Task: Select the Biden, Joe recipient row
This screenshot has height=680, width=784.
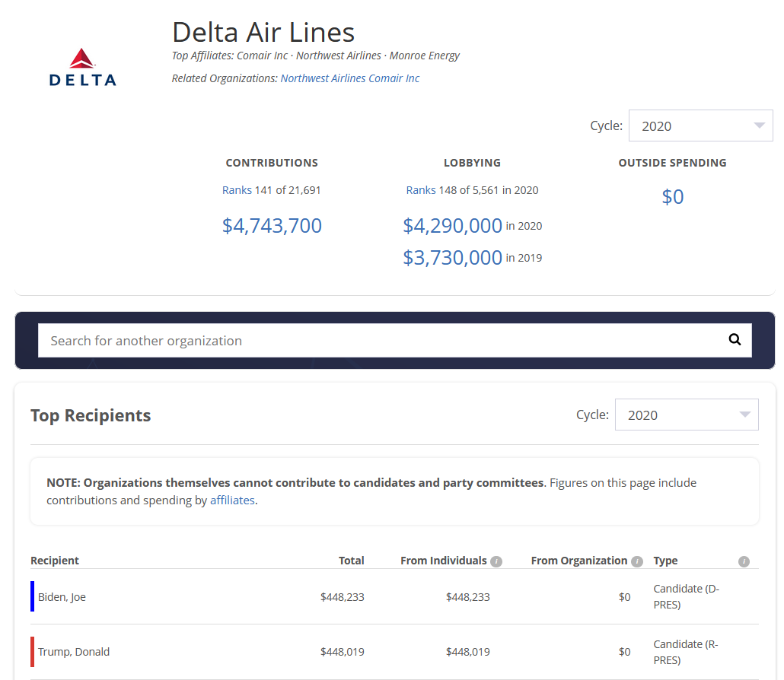Action: coord(394,596)
